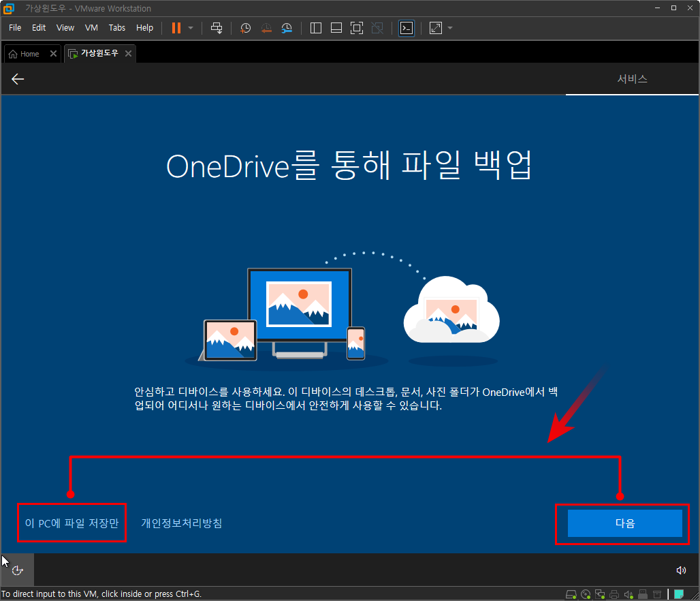Click the running-VM icon on 가상윈도우 tab
Image resolution: width=700 pixels, height=601 pixels.
pos(73,54)
